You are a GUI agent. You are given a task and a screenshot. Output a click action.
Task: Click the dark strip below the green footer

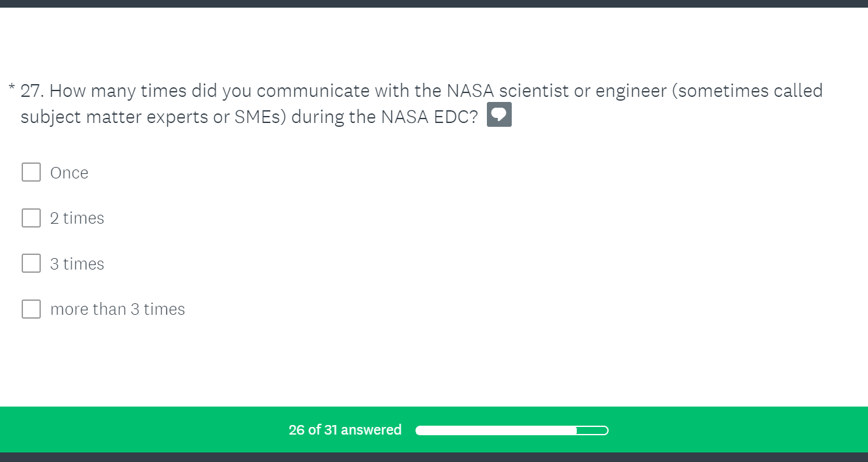(x=433, y=457)
